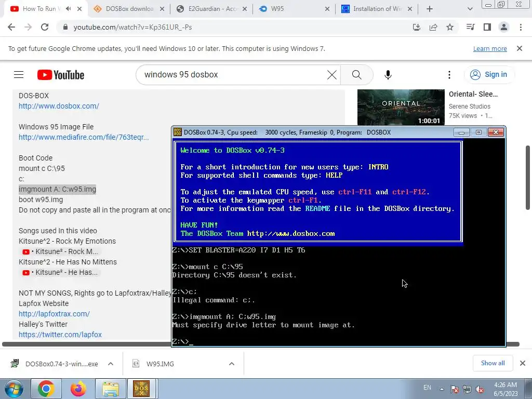Viewport: 532px width, 399px height.
Task: Open the downloaded W95.IMG file
Action: pos(160,364)
